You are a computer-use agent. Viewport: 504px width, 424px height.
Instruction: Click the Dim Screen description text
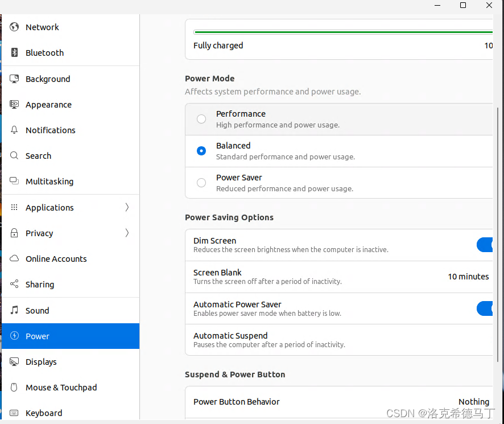(291, 250)
